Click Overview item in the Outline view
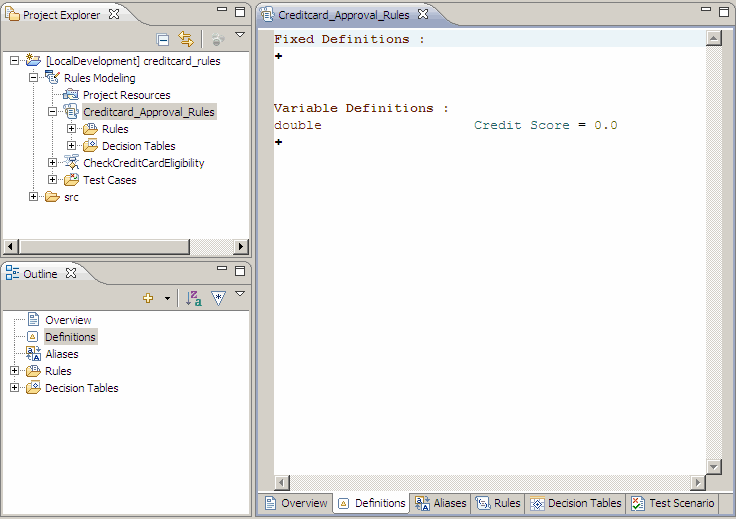This screenshot has height=519, width=736. 68,320
